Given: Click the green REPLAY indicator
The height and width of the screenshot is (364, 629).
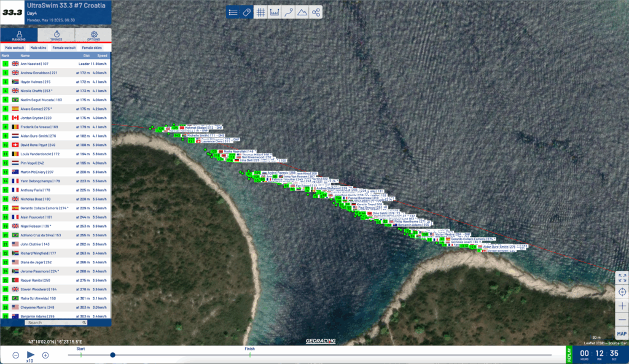Looking at the screenshot, I should pyautogui.click(x=569, y=354).
